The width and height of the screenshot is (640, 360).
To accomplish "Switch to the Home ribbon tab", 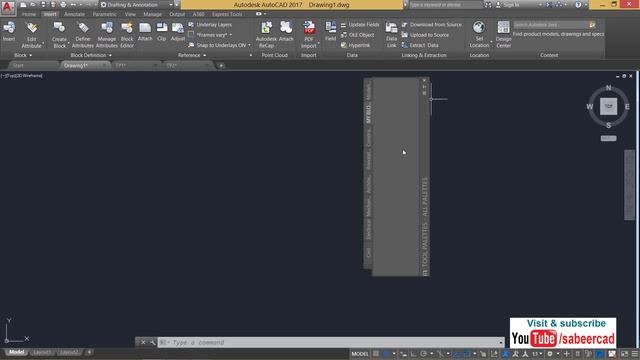I will coord(29,14).
